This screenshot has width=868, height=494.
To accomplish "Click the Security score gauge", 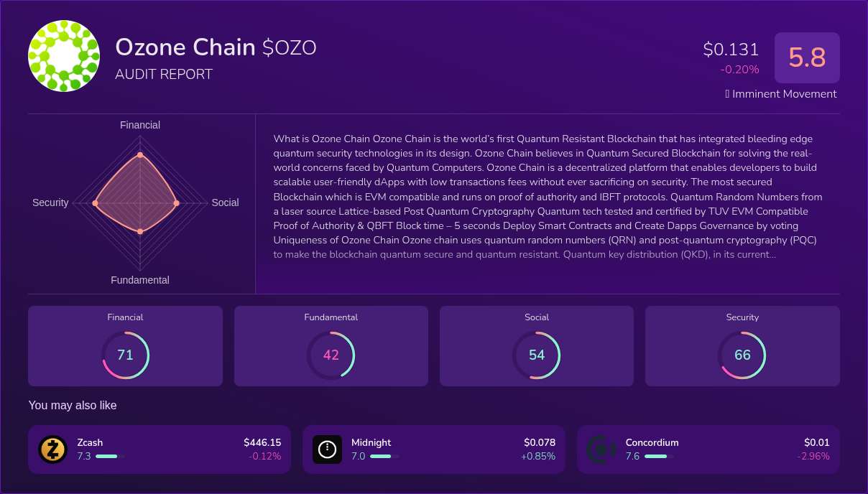I will point(742,355).
